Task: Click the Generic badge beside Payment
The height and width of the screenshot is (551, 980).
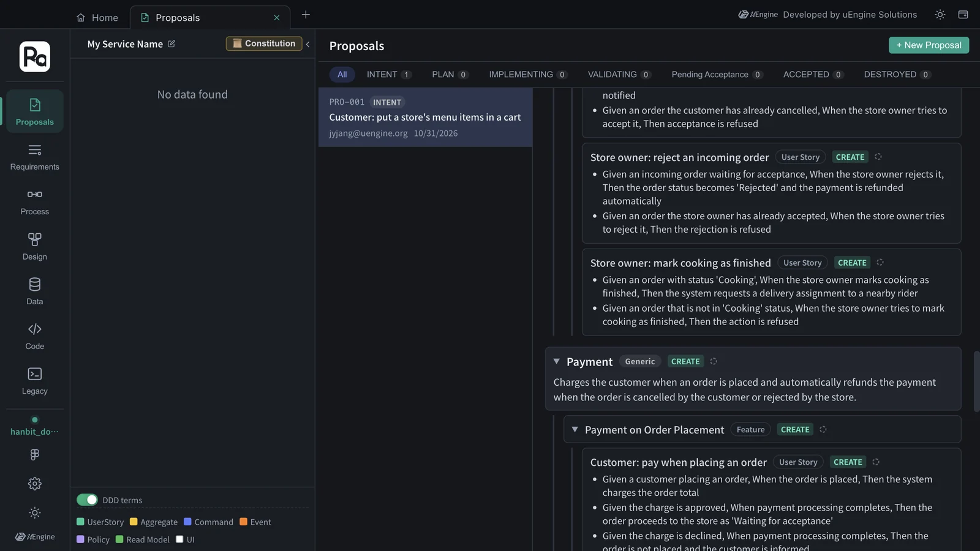Action: pos(640,362)
